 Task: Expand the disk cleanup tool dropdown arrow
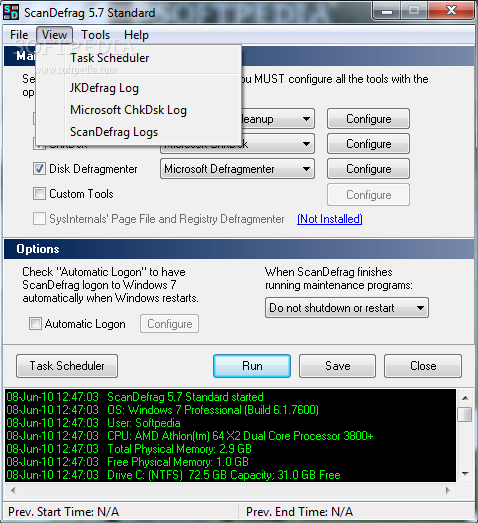click(x=306, y=119)
